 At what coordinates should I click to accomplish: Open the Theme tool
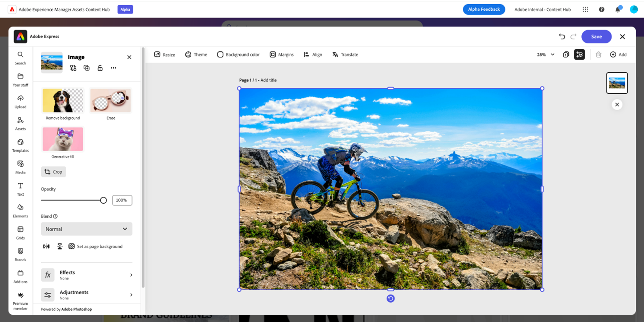(x=196, y=54)
